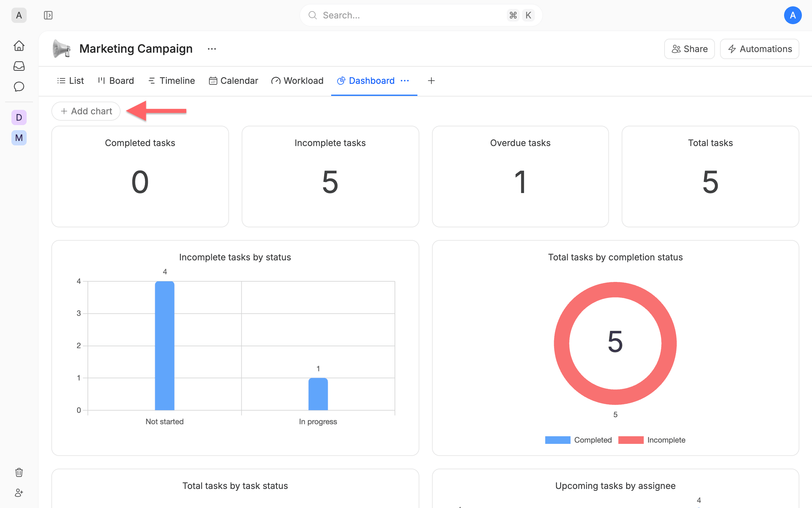
Task: Click the 'Marketing Campaign' project title
Action: (x=136, y=49)
